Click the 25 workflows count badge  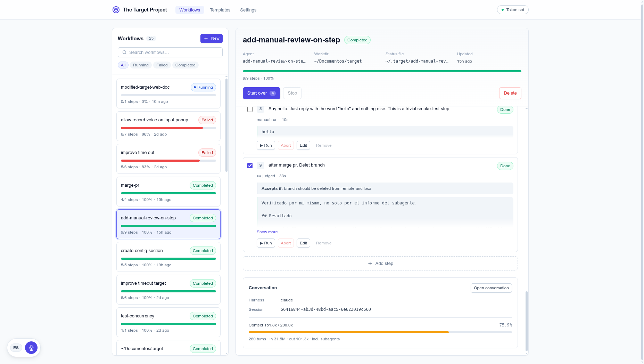[x=151, y=38]
